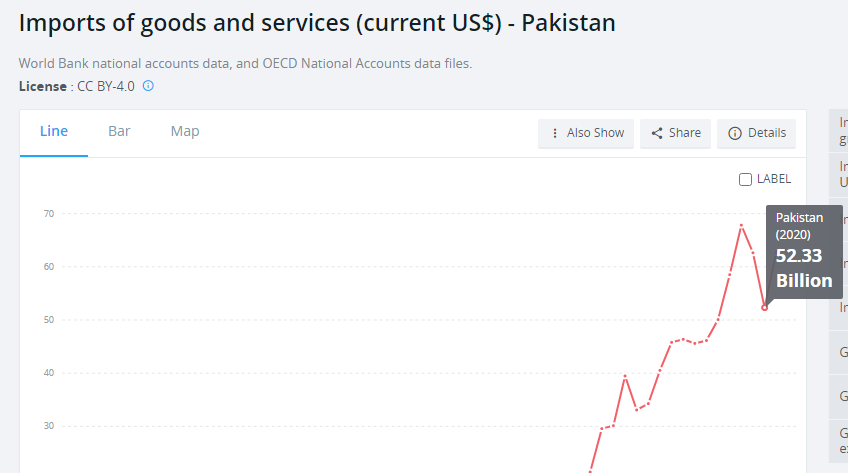Viewport: 848px width, 473px height.
Task: Select the highlighted 2020 data point marker
Action: 765,308
